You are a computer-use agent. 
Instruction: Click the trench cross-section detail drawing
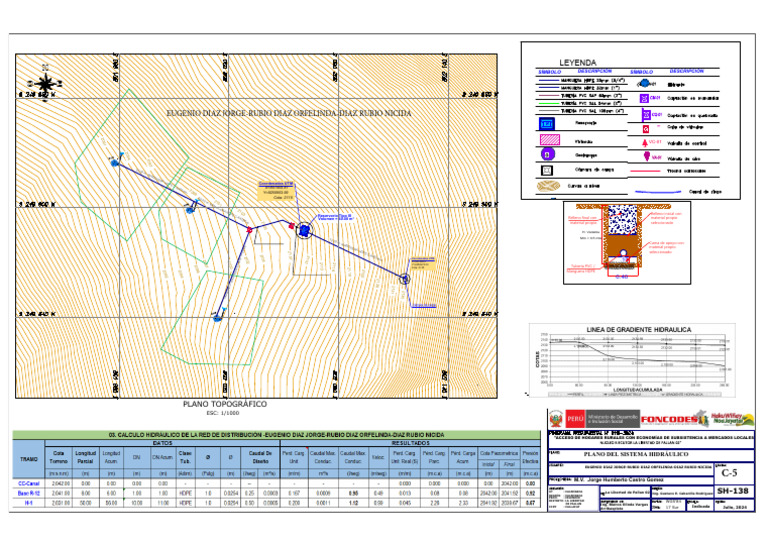tap(627, 243)
